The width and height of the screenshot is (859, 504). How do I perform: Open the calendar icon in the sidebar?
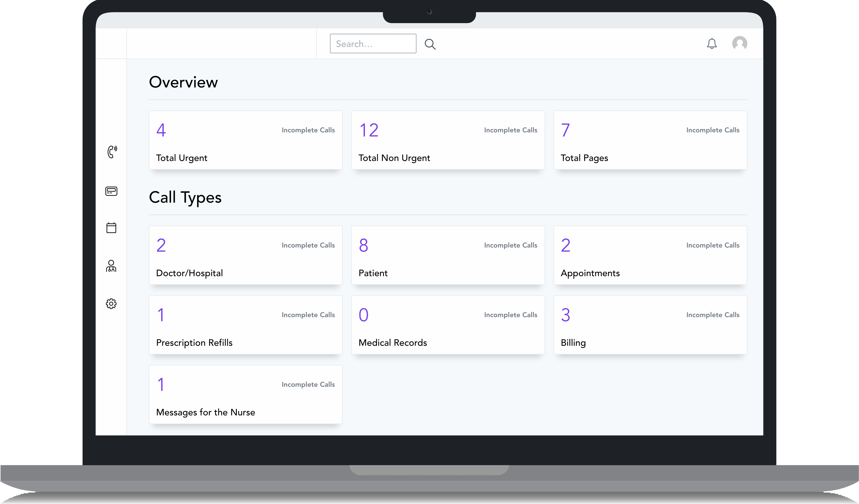pos(111,227)
